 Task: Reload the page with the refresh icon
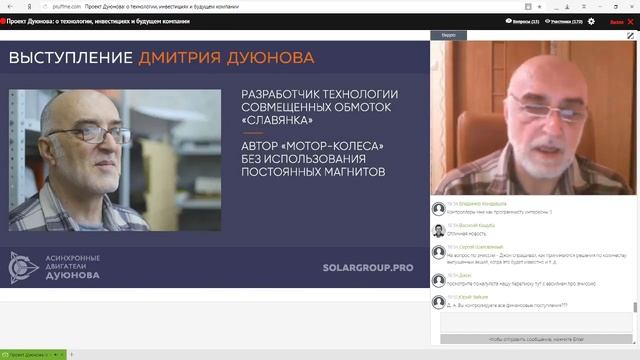pyautogui.click(x=45, y=7)
